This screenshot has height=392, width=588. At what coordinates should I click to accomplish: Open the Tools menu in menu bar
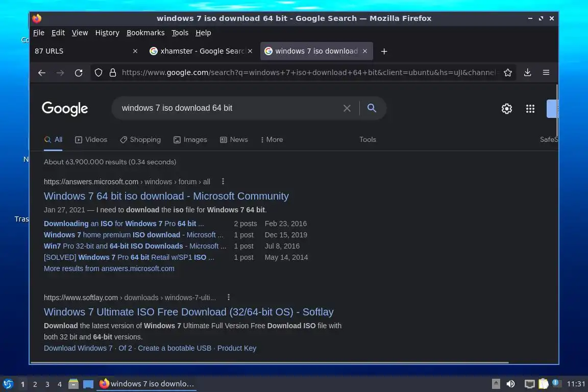(180, 33)
